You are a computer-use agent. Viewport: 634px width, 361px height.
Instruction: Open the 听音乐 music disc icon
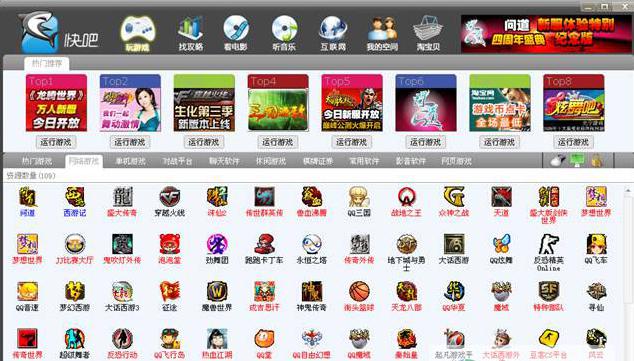[284, 29]
